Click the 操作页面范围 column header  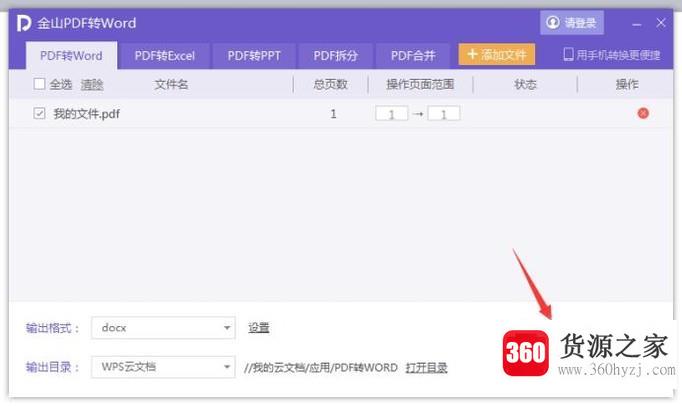click(420, 84)
